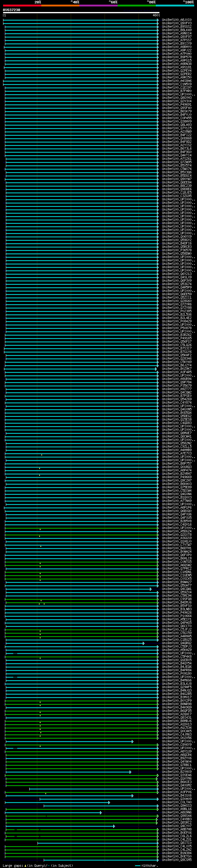The width and height of the screenshot is (197, 868).
Task: Select the UniRef100_Q1KYM6 entry
Action: click(x=177, y=778)
